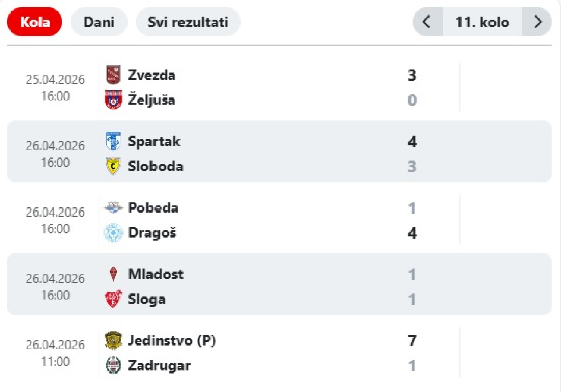Click Spartak's score of 4
Image resolution: width=561 pixels, height=392 pixels.
coord(412,142)
